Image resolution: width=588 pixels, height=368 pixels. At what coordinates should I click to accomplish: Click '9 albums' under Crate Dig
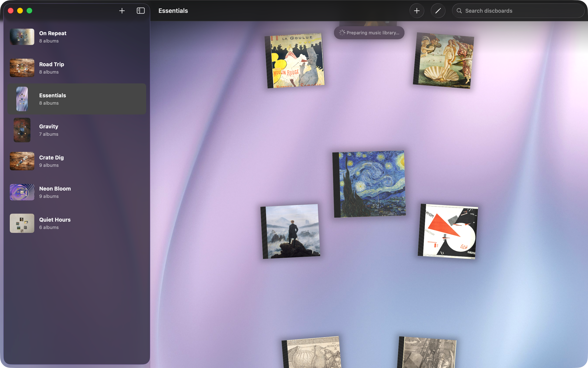pos(49,165)
